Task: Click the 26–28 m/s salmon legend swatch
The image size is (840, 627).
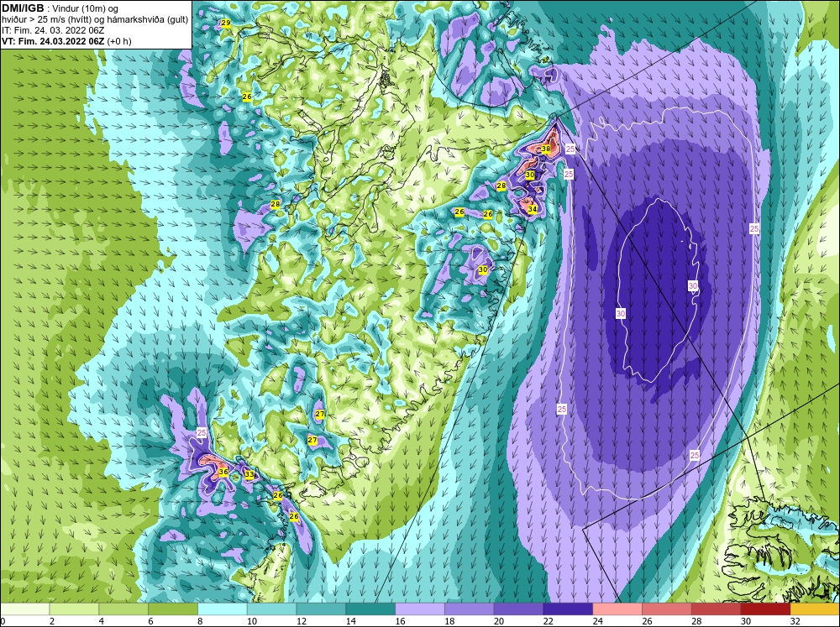Action: click(x=667, y=609)
